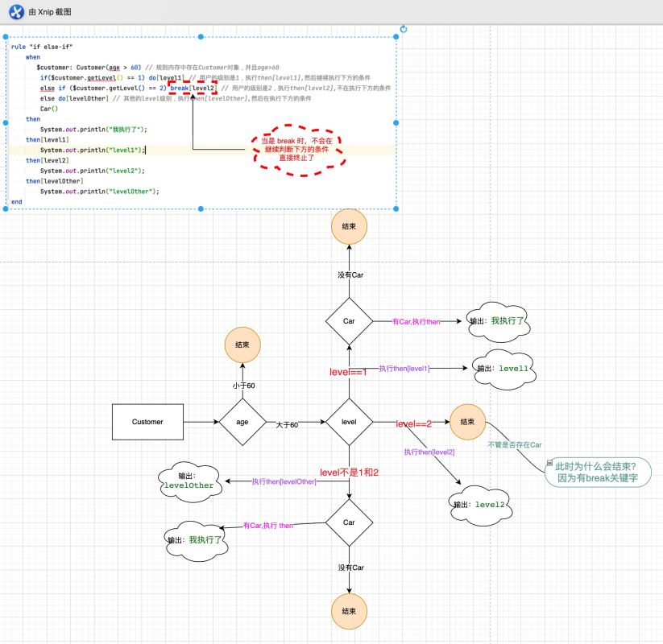
Task: Select the lower Car diamond below level
Action: coord(349,522)
